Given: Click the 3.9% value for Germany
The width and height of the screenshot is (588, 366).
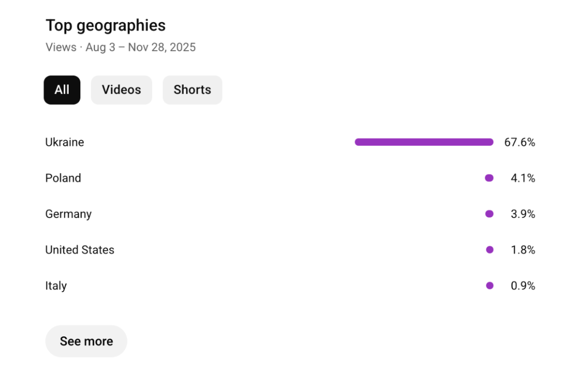Looking at the screenshot, I should click(x=523, y=214).
